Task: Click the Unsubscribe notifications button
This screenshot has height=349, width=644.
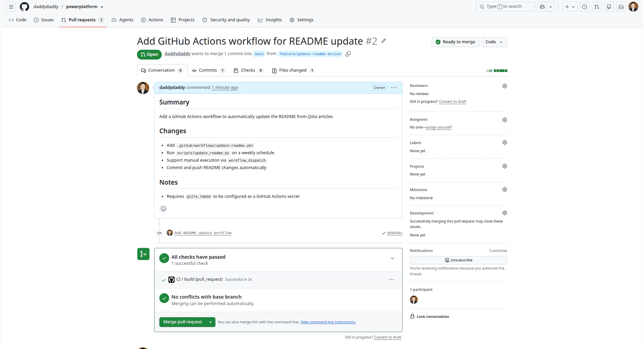Action: (458, 260)
